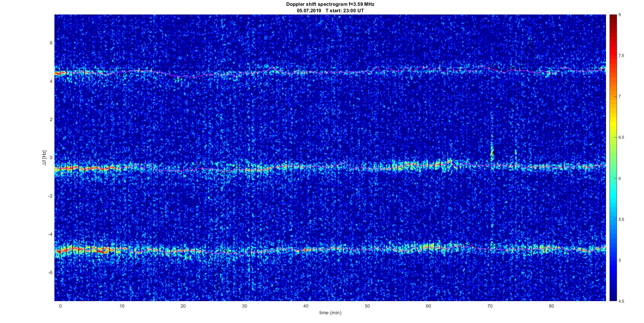This screenshot has height=323, width=644.
Task: Click y-axis tick label '6'
Action: 51,43
